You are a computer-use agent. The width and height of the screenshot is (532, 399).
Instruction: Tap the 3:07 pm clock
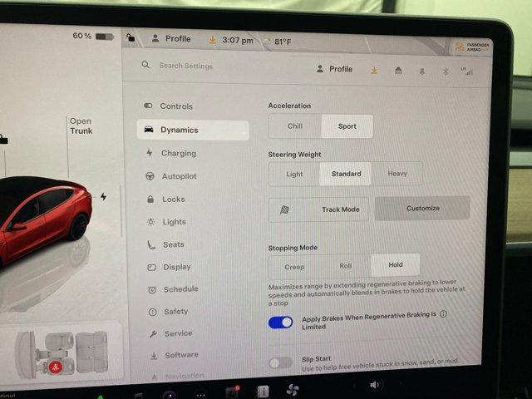coord(238,41)
